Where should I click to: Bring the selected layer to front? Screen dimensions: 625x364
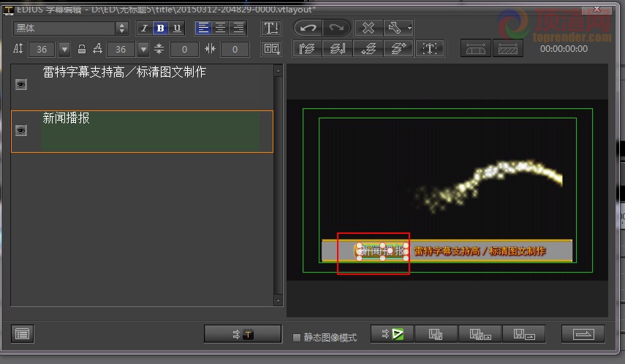coord(307,49)
